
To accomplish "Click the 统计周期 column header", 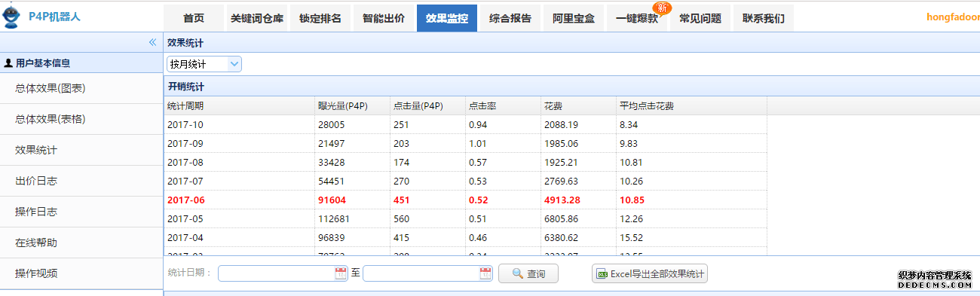I will tap(239, 106).
